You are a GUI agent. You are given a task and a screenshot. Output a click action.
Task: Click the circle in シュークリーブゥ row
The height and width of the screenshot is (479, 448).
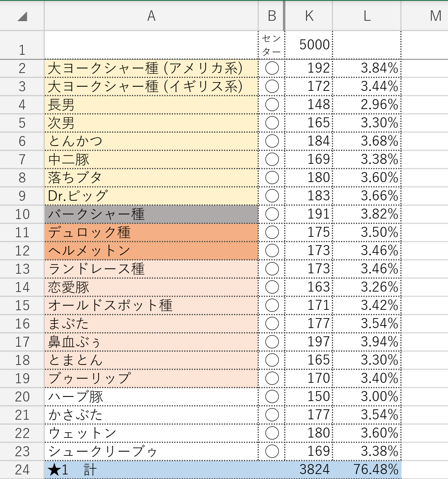coord(272,451)
